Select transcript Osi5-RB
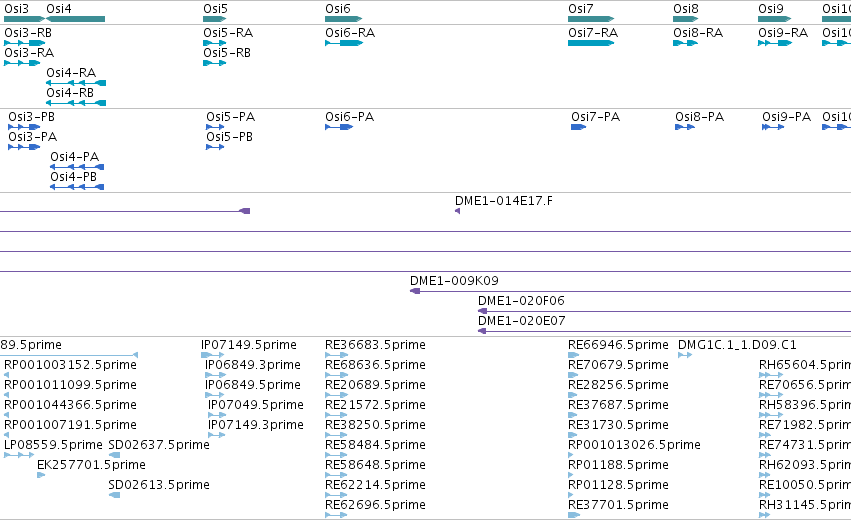 point(214,63)
